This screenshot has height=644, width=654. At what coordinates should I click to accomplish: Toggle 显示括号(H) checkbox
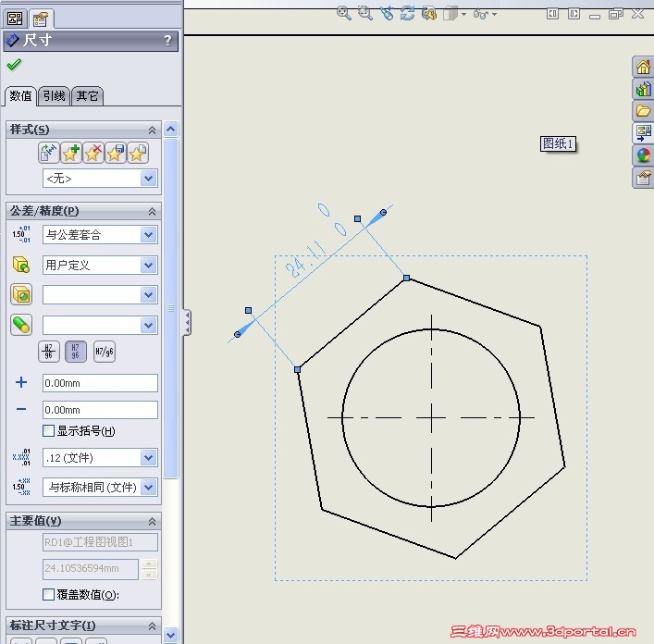48,431
